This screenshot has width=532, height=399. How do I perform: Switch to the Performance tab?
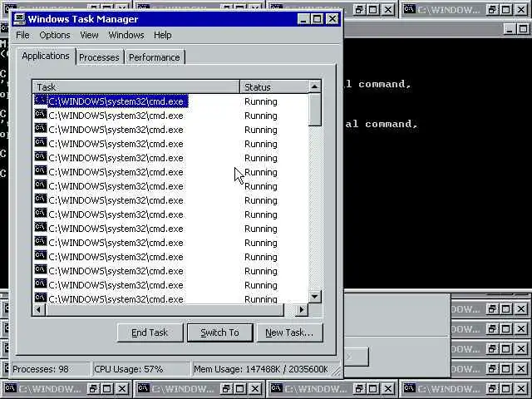click(155, 57)
